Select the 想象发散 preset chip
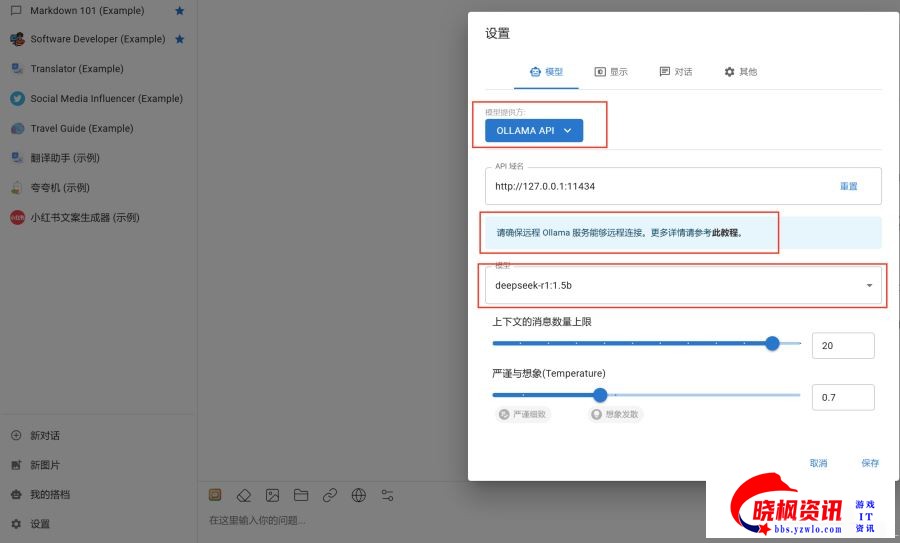900x543 pixels. pos(615,414)
